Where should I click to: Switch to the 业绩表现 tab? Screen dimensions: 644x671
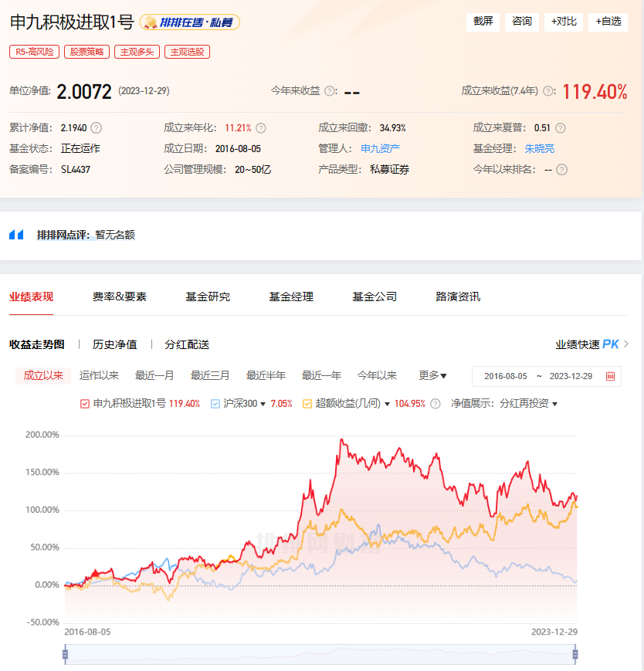coord(31,297)
